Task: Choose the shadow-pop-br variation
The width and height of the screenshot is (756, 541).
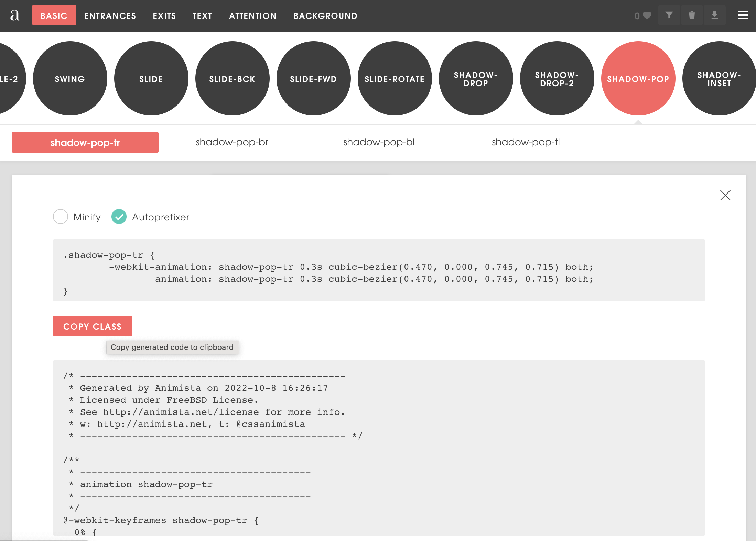Action: [232, 142]
